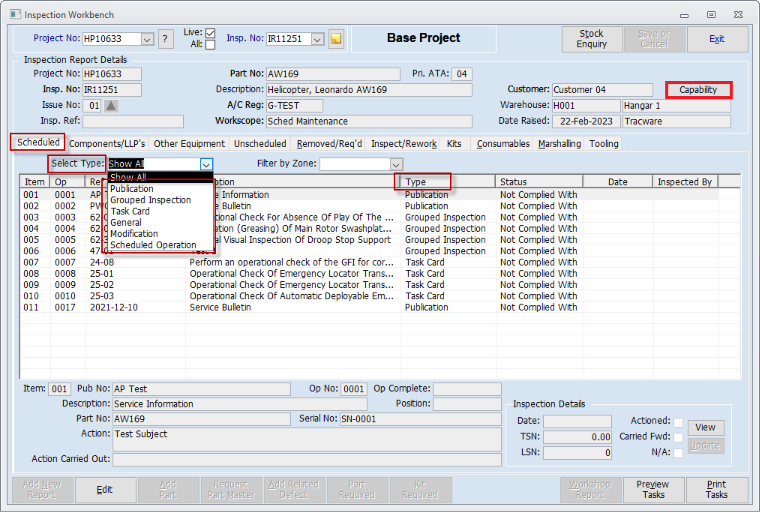Select Task Card in Select Type list
The image size is (760, 512).
click(130, 211)
